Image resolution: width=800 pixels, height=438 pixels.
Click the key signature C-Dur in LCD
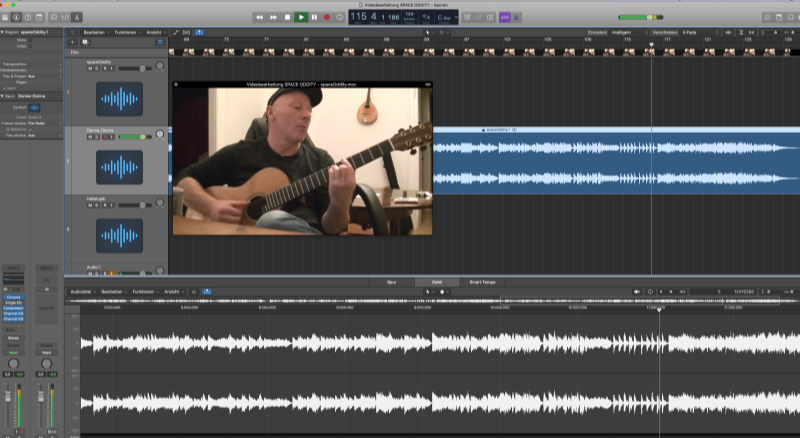(444, 17)
